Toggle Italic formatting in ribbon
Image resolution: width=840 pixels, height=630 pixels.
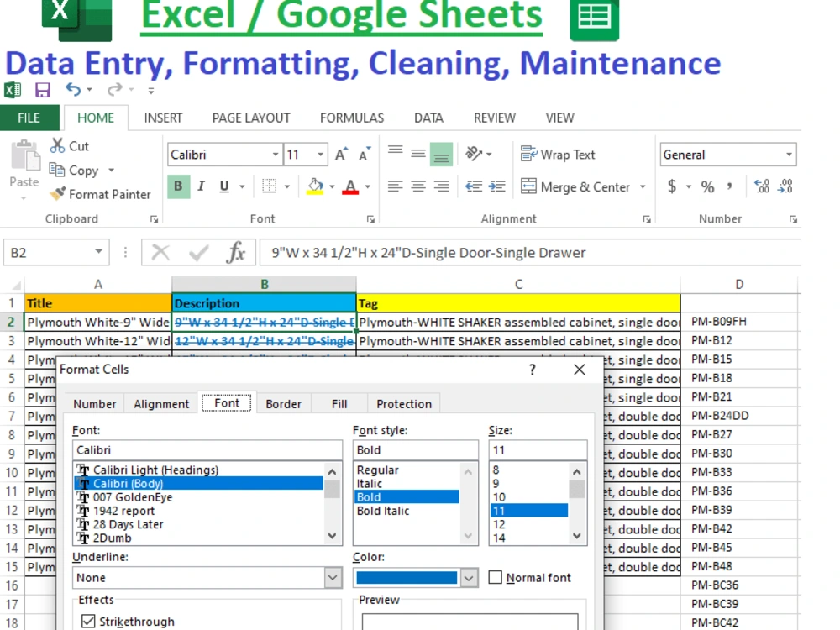201,186
